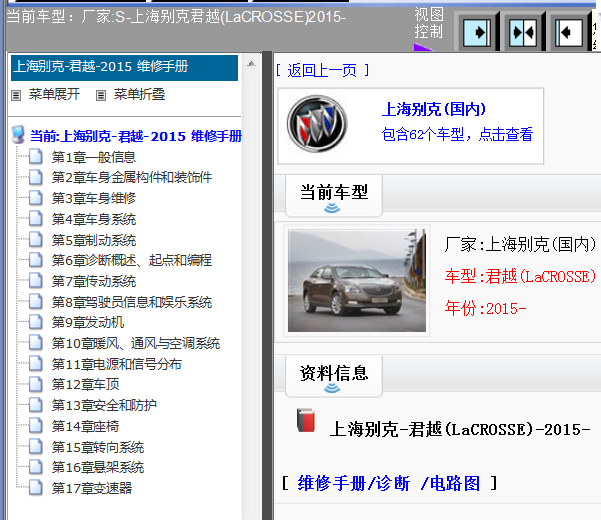This screenshot has width=601, height=520.
Task: Click the text 上海别克-君越(LaCROSSE)-2015-
Action: pyautogui.click(x=460, y=430)
